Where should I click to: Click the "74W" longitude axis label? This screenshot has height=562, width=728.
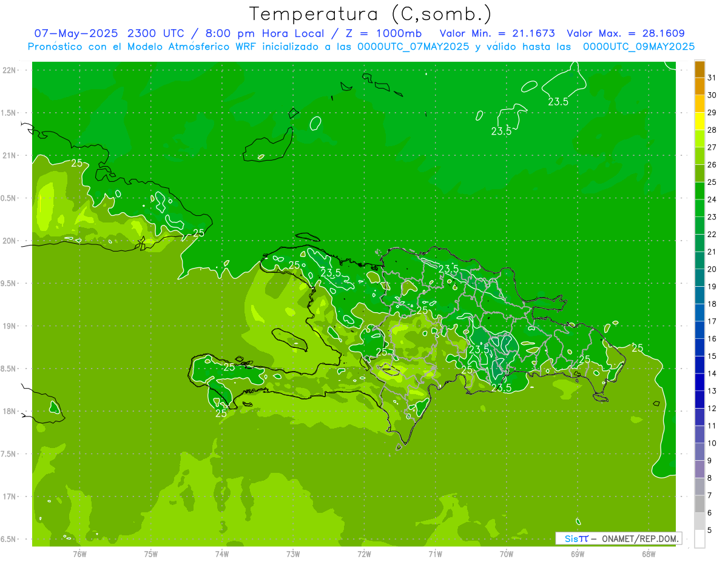[x=221, y=554]
